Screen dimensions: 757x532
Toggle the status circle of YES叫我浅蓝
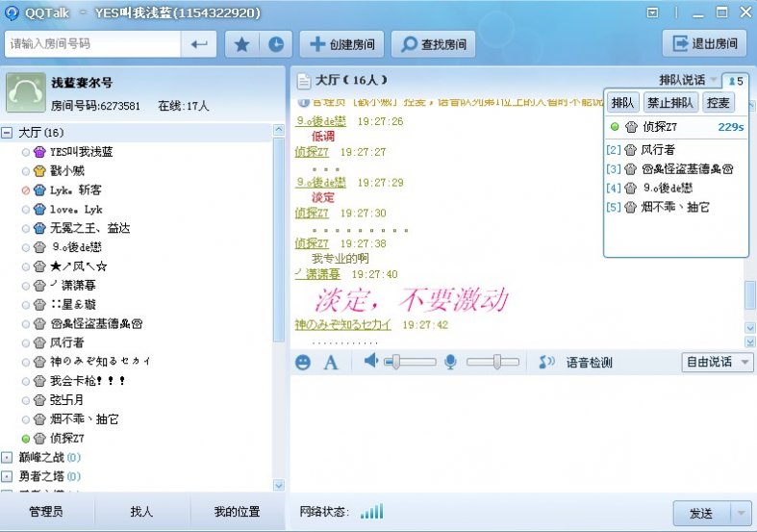(x=26, y=153)
